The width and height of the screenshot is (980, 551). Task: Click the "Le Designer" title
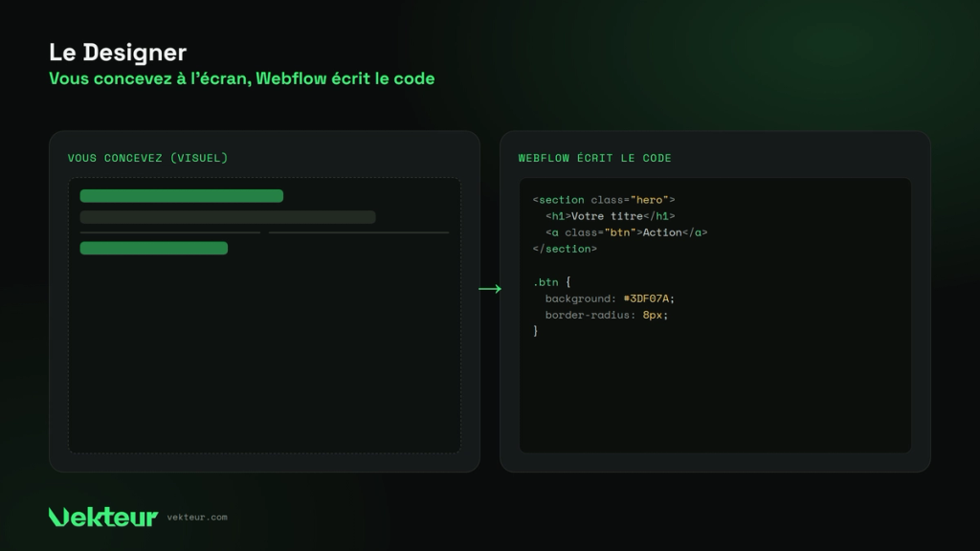[118, 53]
